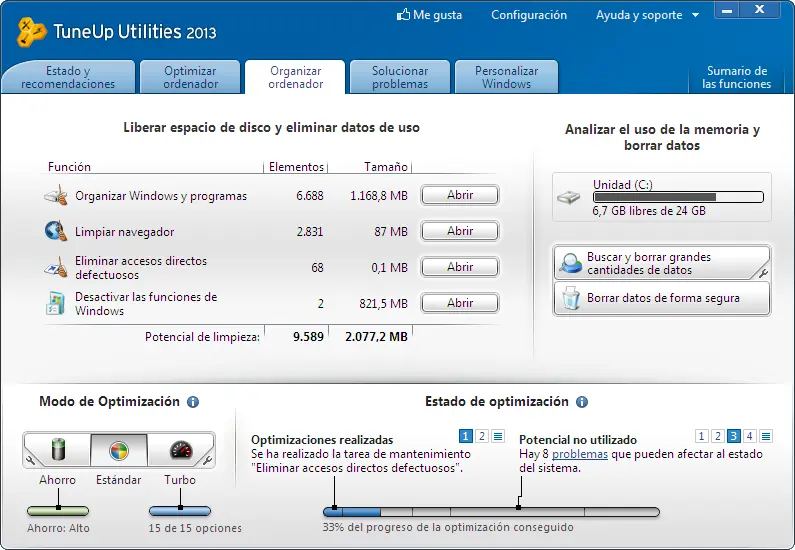Click the Unidad (C:) disk drive icon

568,197
